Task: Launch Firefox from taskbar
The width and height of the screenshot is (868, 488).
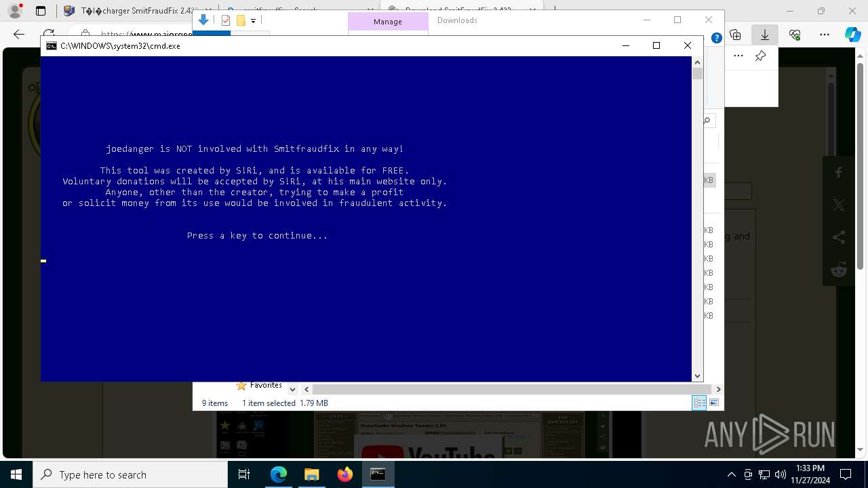Action: click(345, 474)
